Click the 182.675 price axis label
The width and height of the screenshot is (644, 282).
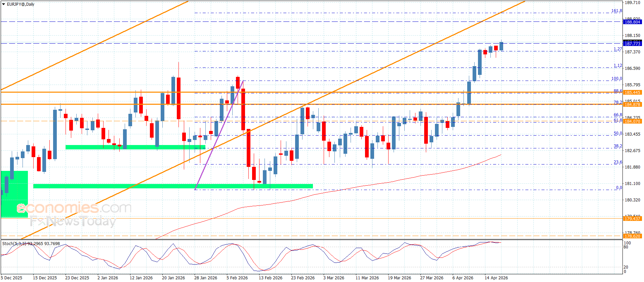pyautogui.click(x=632, y=151)
